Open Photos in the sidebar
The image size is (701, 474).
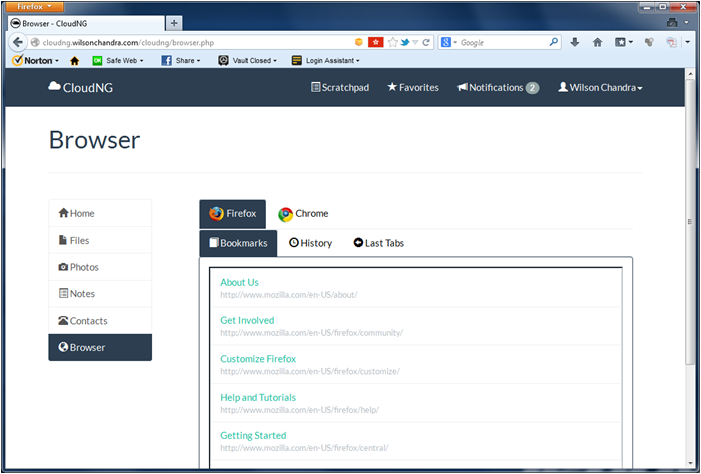[100, 267]
